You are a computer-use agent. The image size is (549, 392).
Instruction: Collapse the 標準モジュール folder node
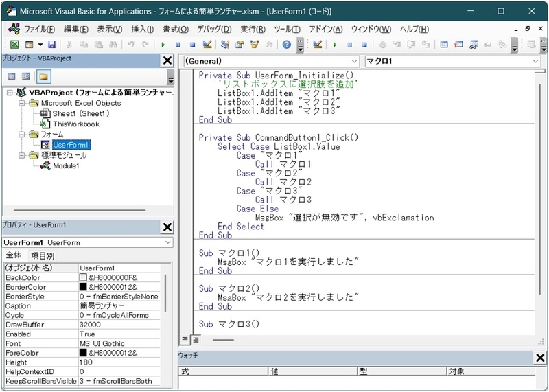22,155
